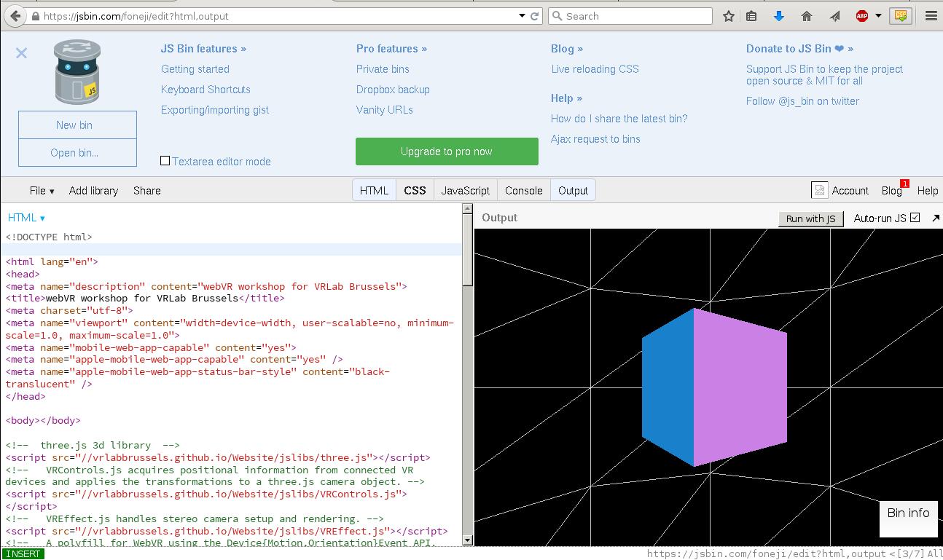Open the HTML panel language dropdown

[x=26, y=218]
